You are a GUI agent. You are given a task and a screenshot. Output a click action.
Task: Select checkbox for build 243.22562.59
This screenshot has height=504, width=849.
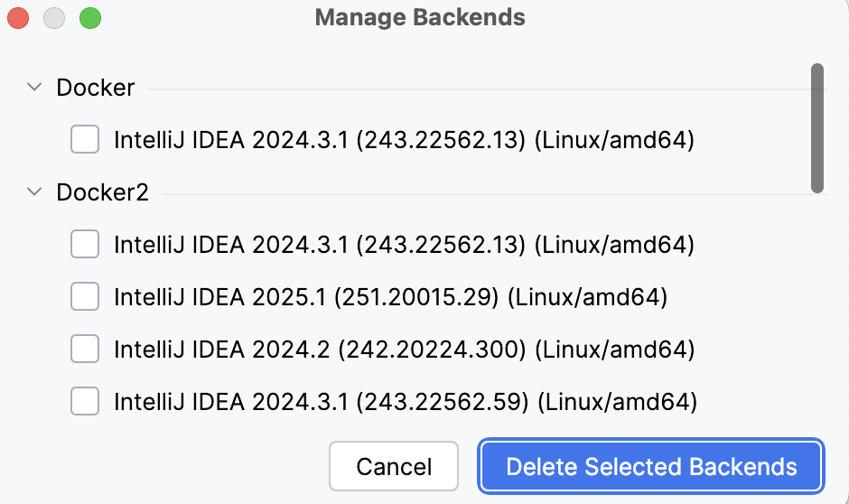[85, 401]
